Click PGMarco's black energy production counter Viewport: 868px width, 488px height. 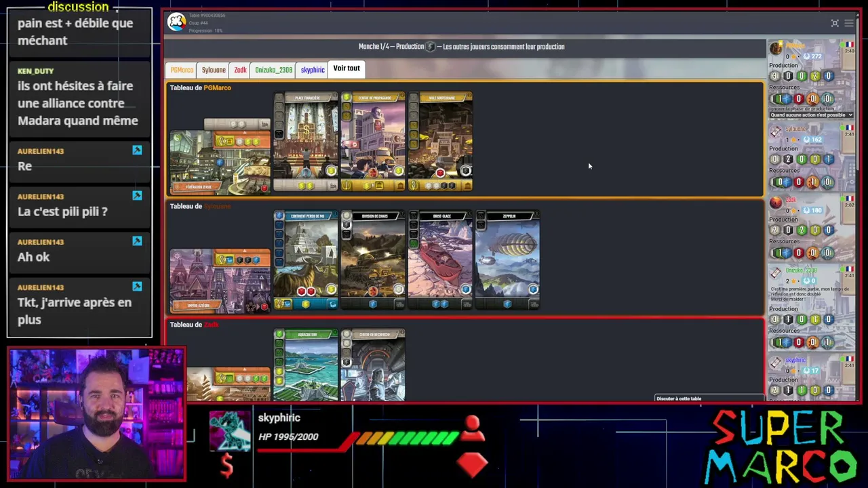[x=788, y=77]
